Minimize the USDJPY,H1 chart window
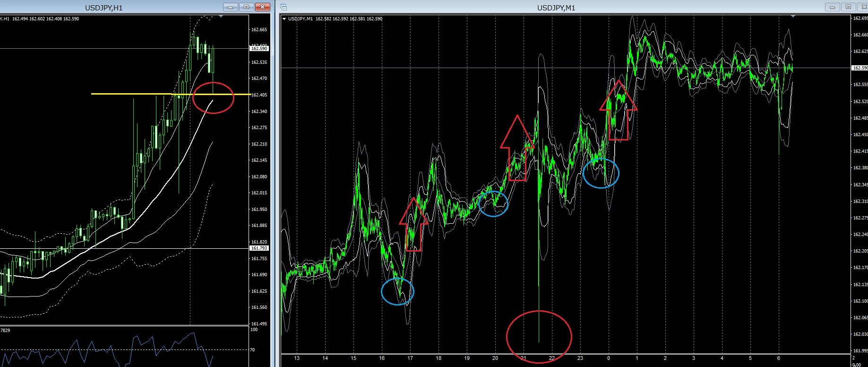Viewport: 868px width, 367px height. point(231,7)
